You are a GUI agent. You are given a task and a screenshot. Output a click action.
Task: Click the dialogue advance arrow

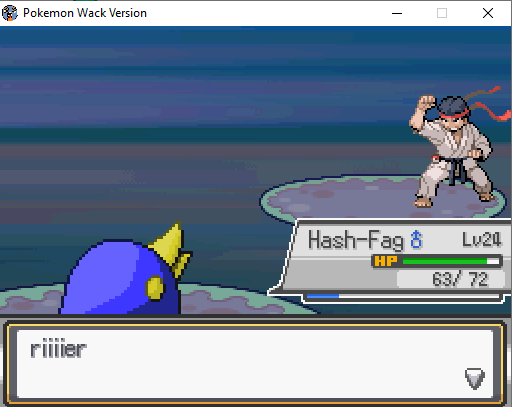click(x=475, y=379)
